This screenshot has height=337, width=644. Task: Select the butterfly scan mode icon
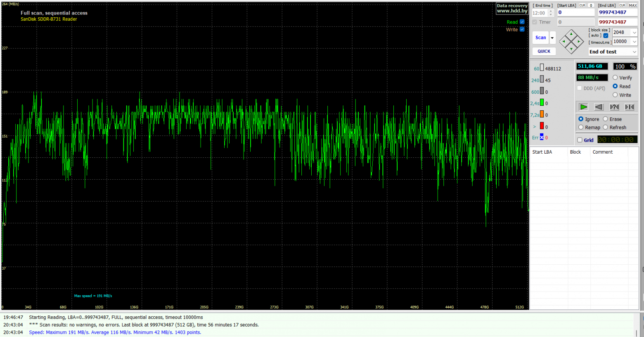[630, 107]
